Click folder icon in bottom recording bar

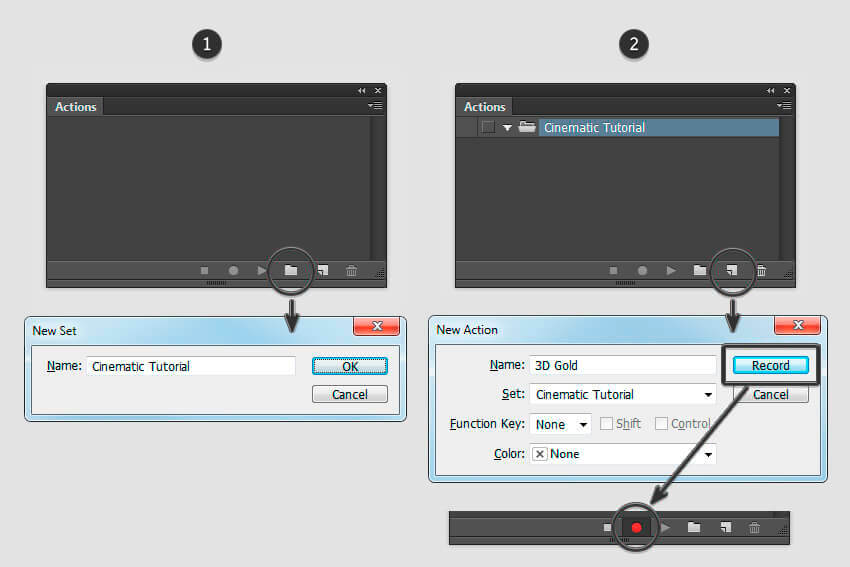694,527
